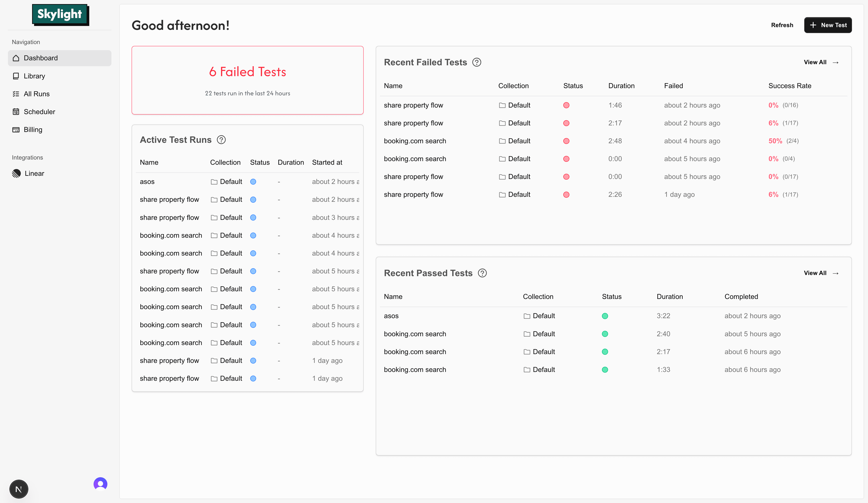
Task: Click the Skylight logo
Action: pyautogui.click(x=60, y=15)
